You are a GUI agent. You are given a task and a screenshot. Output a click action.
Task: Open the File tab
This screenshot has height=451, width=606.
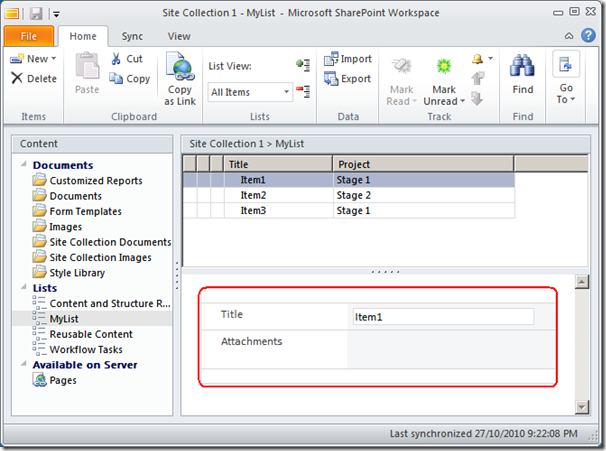(29, 36)
